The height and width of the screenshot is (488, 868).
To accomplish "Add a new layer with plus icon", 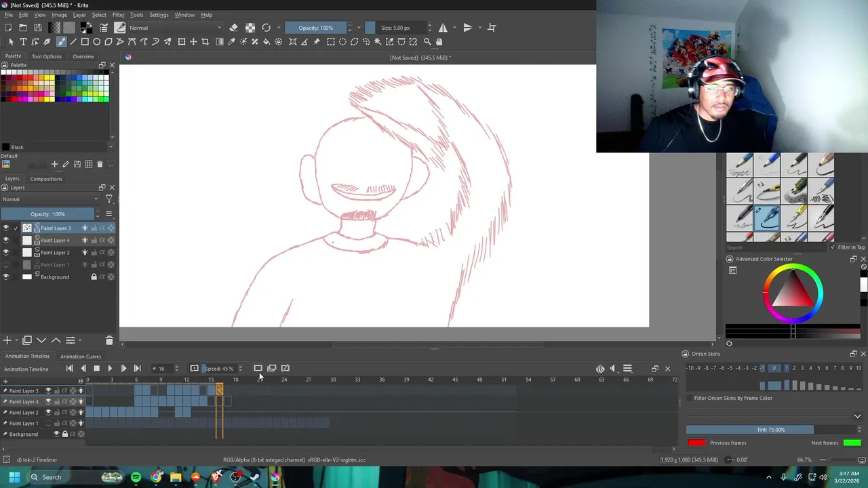I will click(x=7, y=340).
